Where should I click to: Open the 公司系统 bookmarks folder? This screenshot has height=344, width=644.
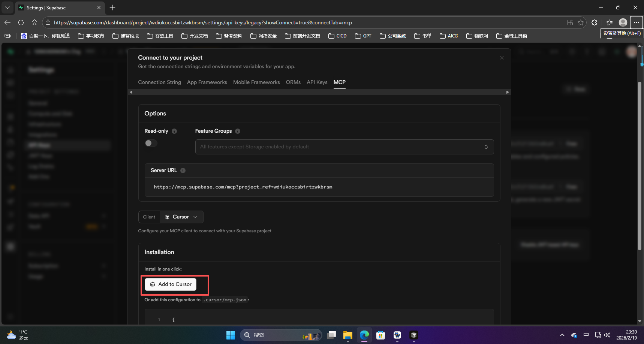pyautogui.click(x=393, y=36)
